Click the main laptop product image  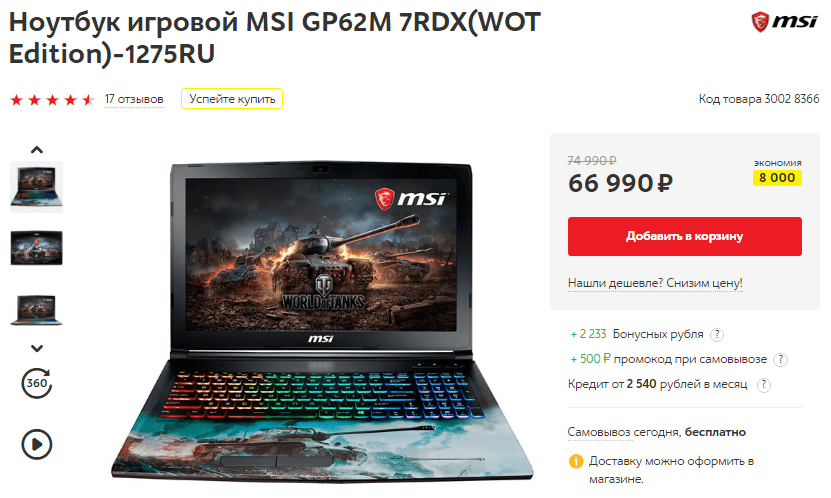tap(322, 322)
